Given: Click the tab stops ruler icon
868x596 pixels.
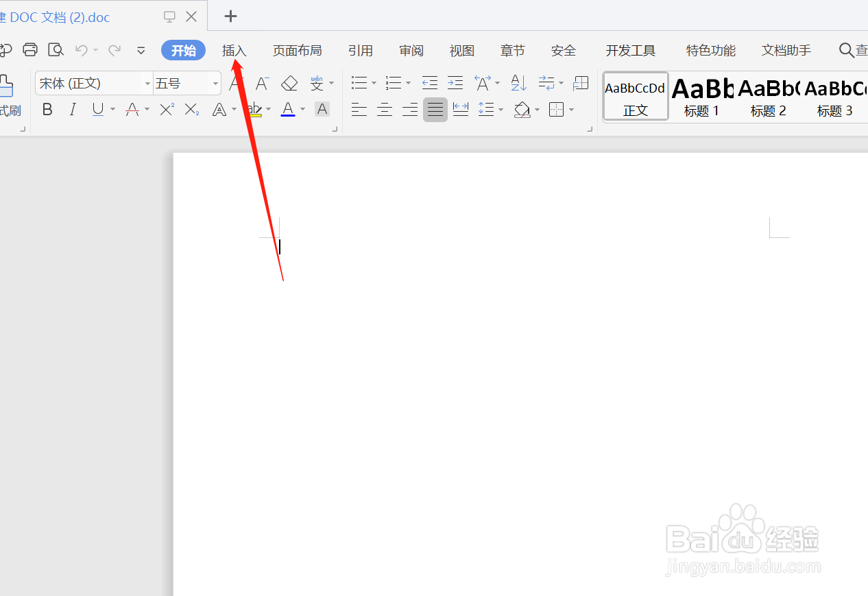Looking at the screenshot, I should click(581, 84).
